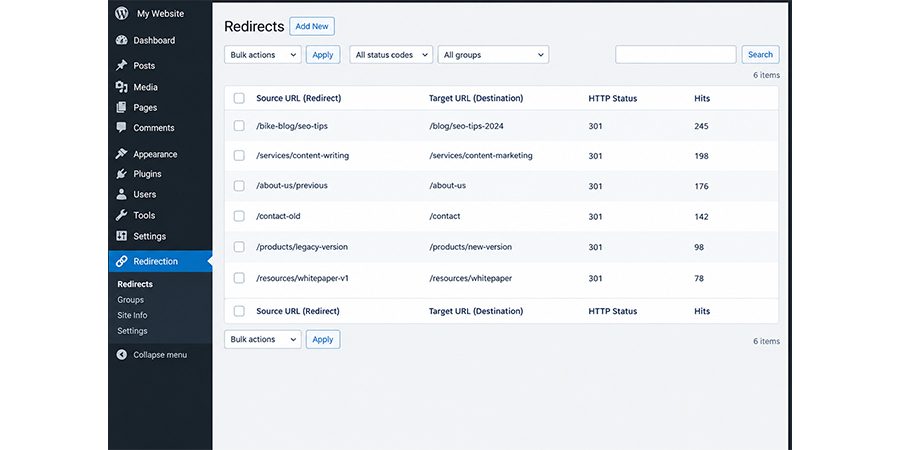Screen dimensions: 900x450
Task: Click the Users person icon
Action: point(121,194)
